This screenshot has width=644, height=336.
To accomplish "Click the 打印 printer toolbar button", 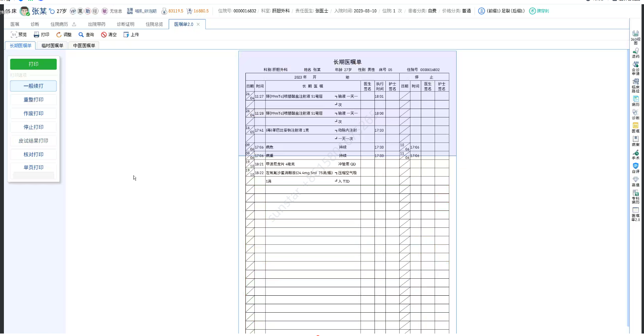I will click(41, 35).
